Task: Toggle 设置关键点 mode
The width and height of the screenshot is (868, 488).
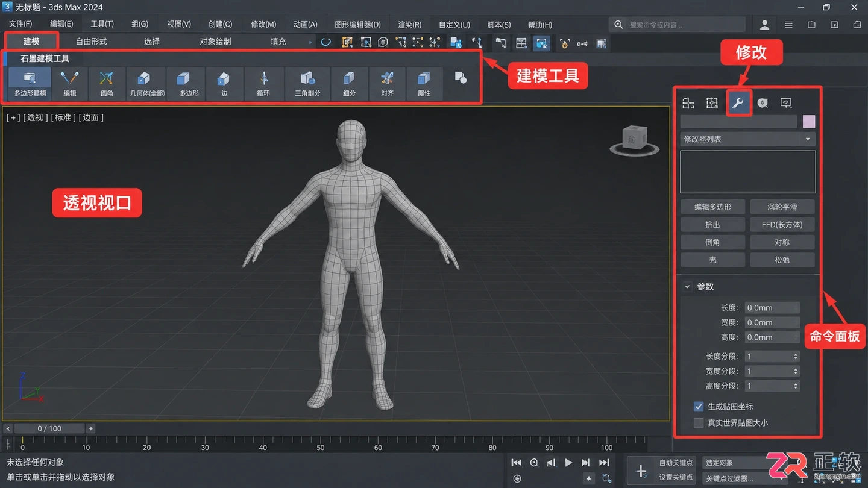Action: point(676,477)
